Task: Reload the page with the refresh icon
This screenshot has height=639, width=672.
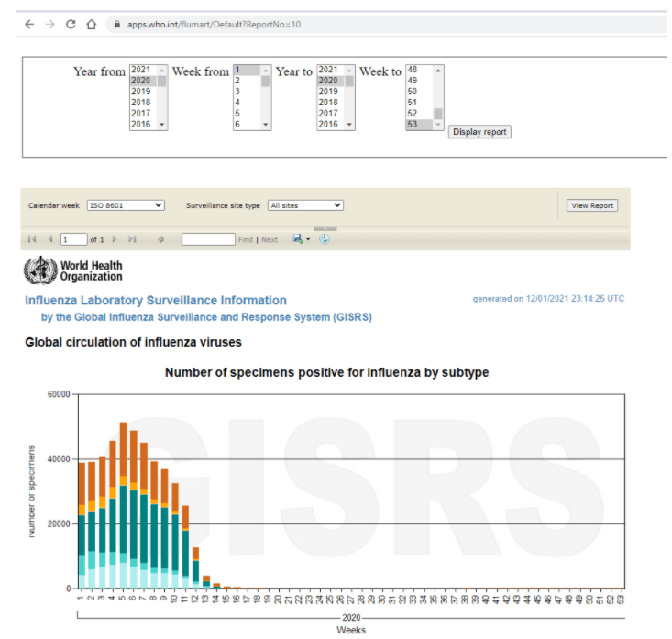Action: (71, 24)
